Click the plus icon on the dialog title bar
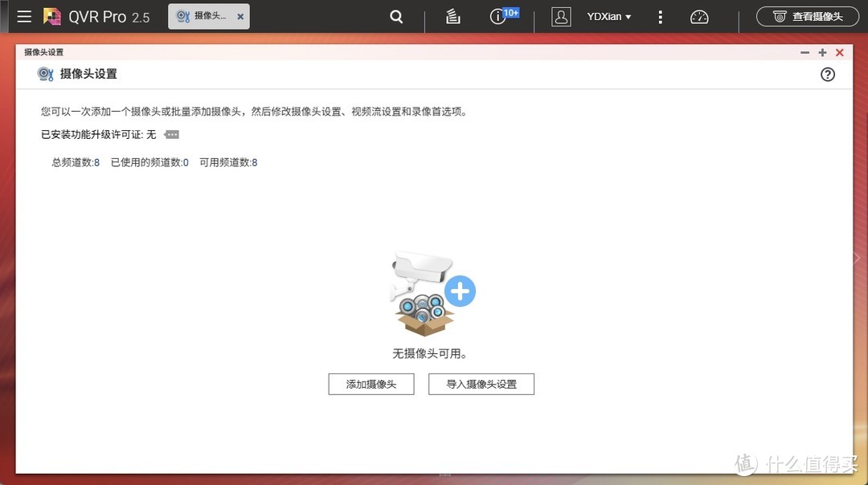Viewport: 868px width, 485px height. point(821,52)
